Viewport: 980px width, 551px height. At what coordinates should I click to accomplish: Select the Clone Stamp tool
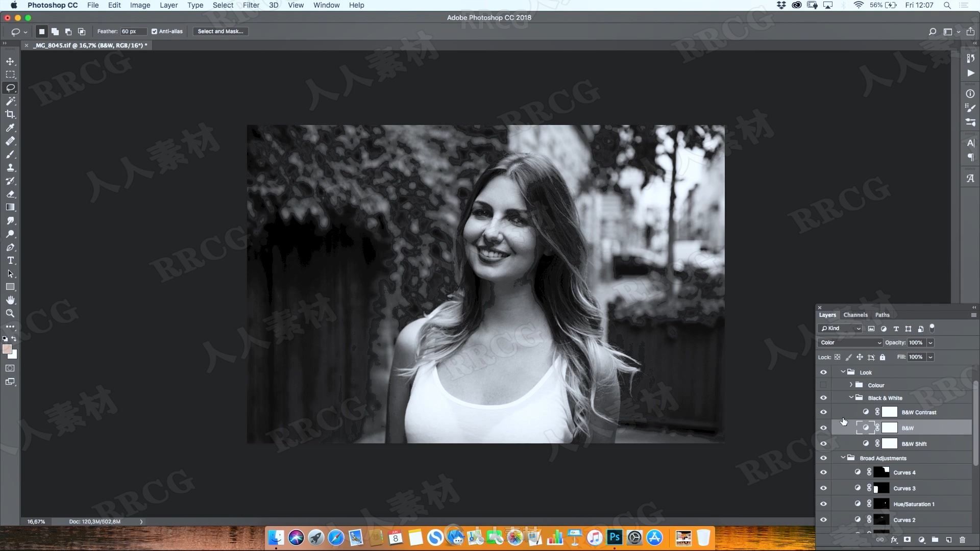click(x=10, y=167)
